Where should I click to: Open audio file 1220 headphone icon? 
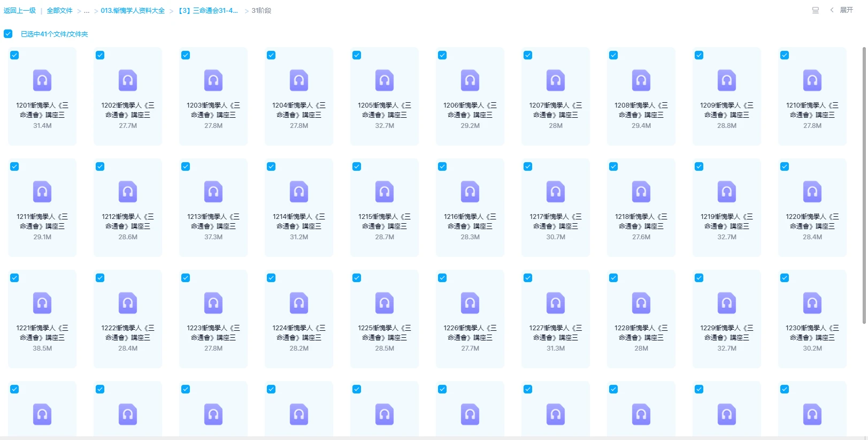click(x=812, y=192)
